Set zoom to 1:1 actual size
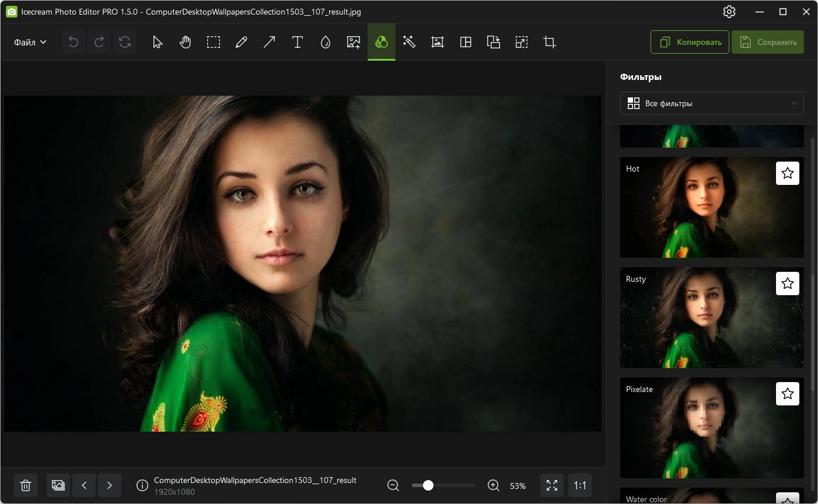The width and height of the screenshot is (818, 504). click(x=580, y=485)
